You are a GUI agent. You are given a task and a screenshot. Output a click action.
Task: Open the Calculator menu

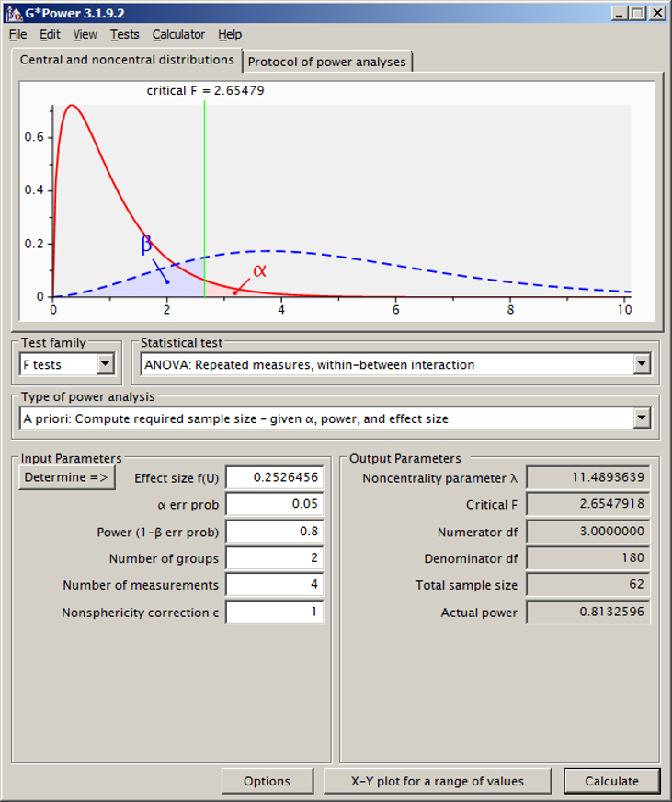(178, 35)
